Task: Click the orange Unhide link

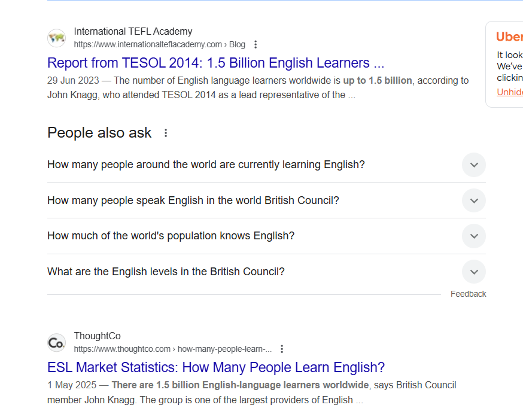Action: tap(510, 92)
